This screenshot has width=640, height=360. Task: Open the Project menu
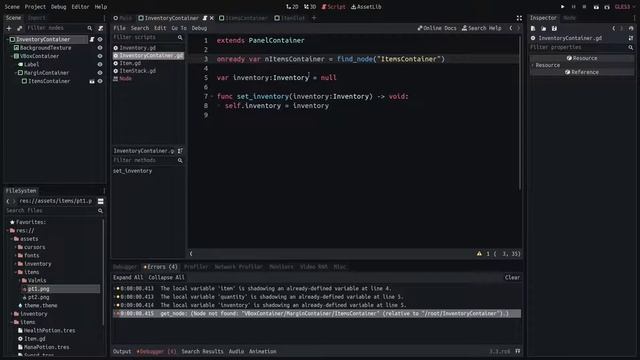point(35,7)
